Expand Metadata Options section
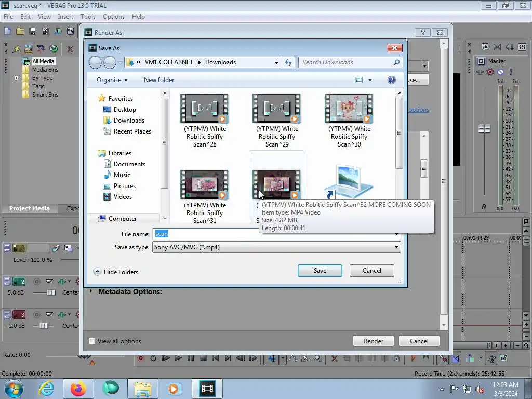The image size is (532, 399). point(91,291)
